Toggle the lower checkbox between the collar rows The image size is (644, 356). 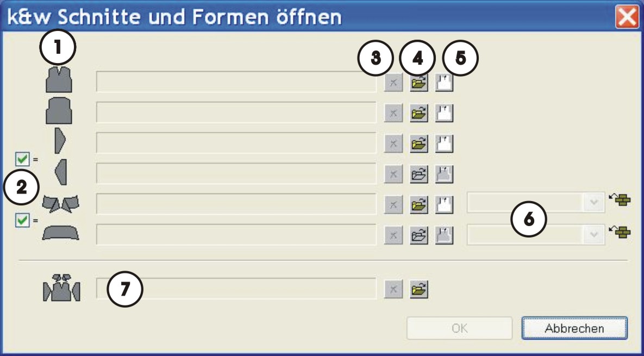click(22, 220)
